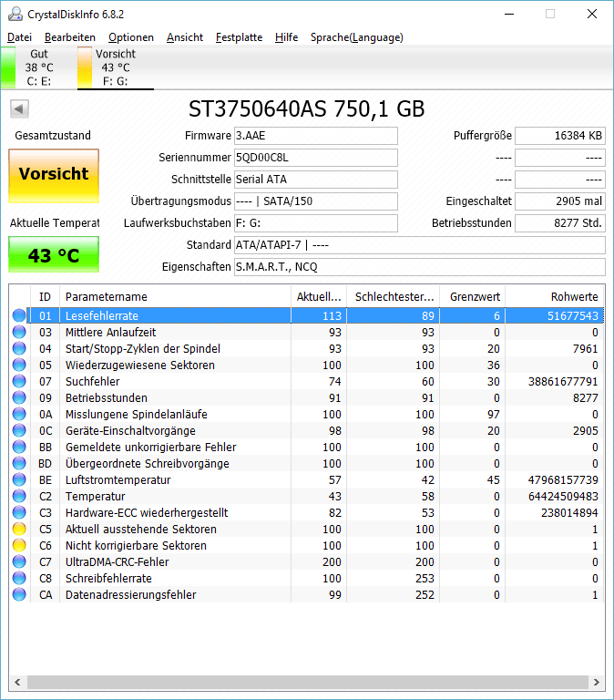614x700 pixels.
Task: Click the CrystalDiskInfo app icon in title bar
Action: coord(15,14)
